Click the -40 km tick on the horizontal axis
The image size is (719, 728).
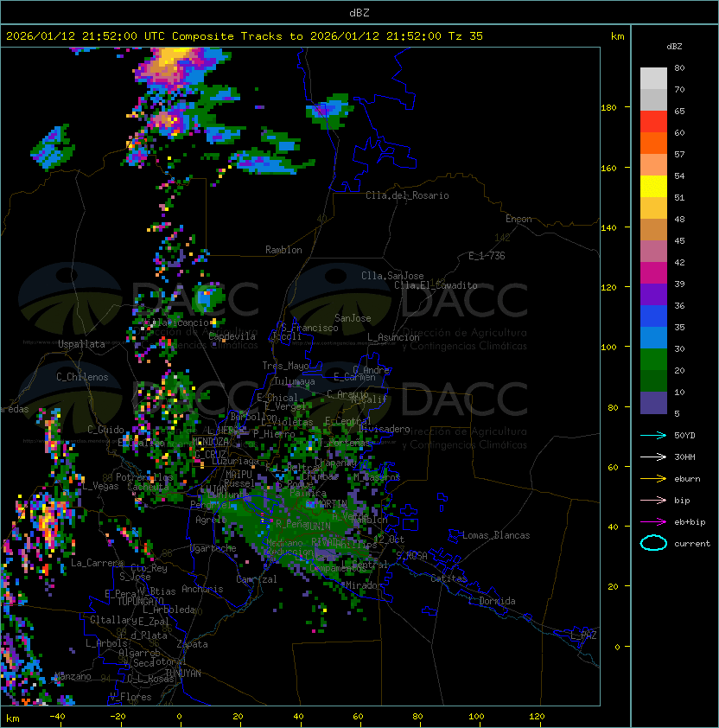click(x=57, y=717)
